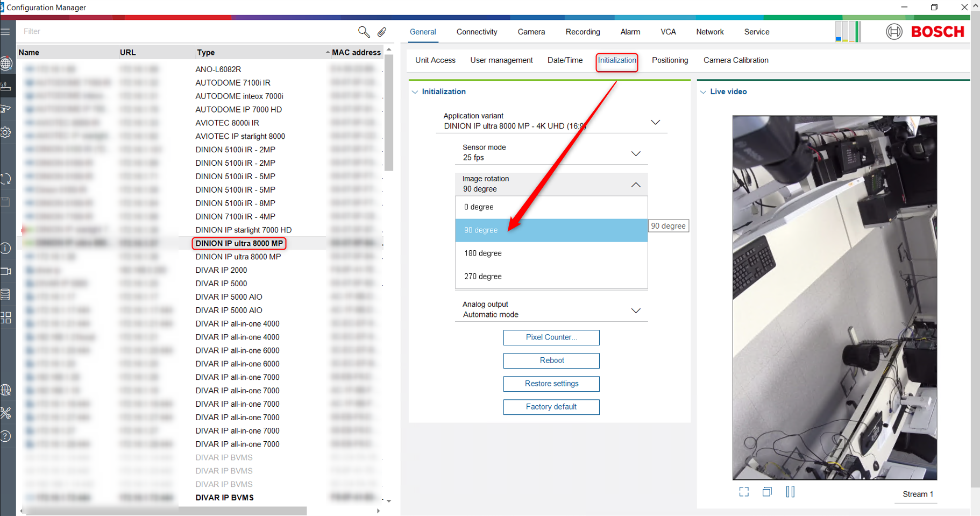Open the hamburger menu in the sidebar

6,32
